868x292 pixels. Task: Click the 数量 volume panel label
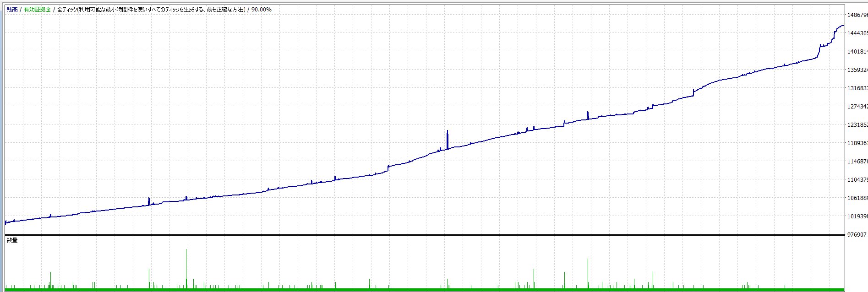click(x=12, y=240)
